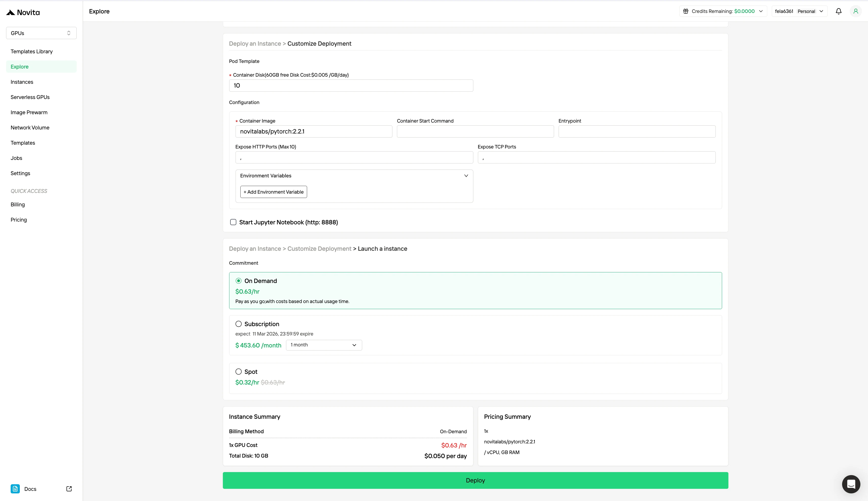Screen dimensions: 868x501
Task: Click the Novita logo icon
Action: coord(11,13)
